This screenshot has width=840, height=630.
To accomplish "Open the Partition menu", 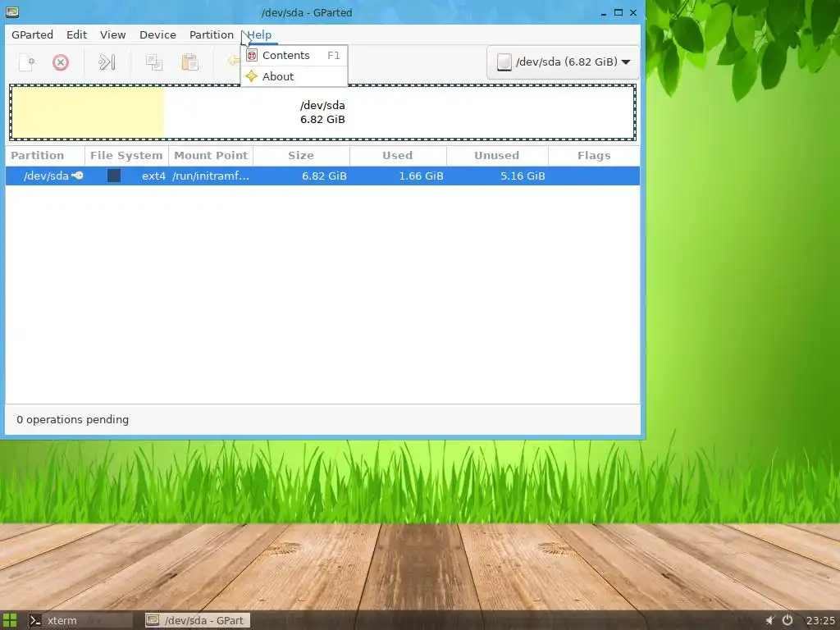I will (x=212, y=34).
